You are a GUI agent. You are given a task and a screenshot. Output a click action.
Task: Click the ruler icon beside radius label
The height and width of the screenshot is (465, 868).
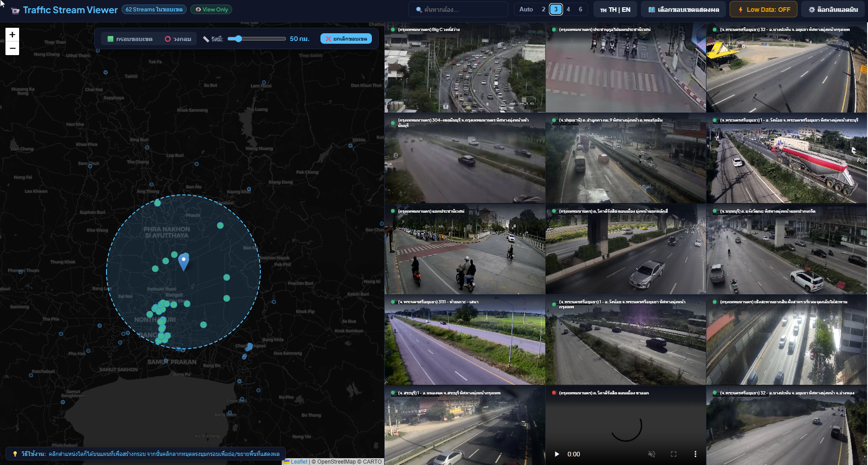[x=206, y=39]
